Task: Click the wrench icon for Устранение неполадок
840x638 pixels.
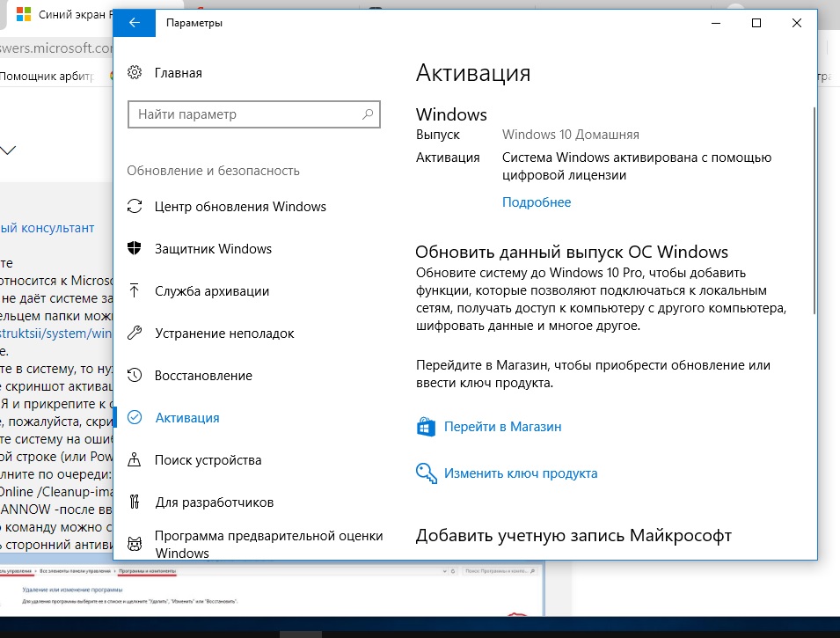Action: [x=135, y=333]
